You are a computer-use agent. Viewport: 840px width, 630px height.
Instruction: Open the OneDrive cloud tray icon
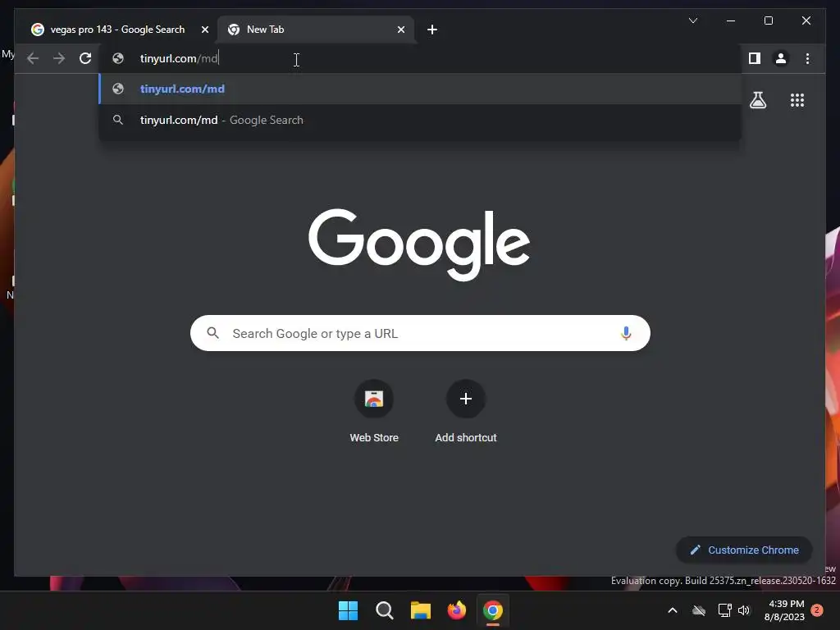[x=699, y=610]
